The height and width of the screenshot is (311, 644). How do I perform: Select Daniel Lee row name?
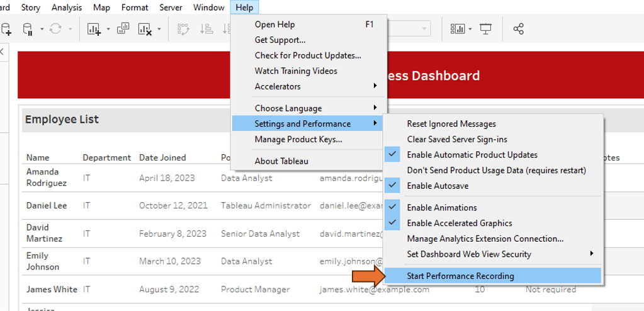(47, 205)
